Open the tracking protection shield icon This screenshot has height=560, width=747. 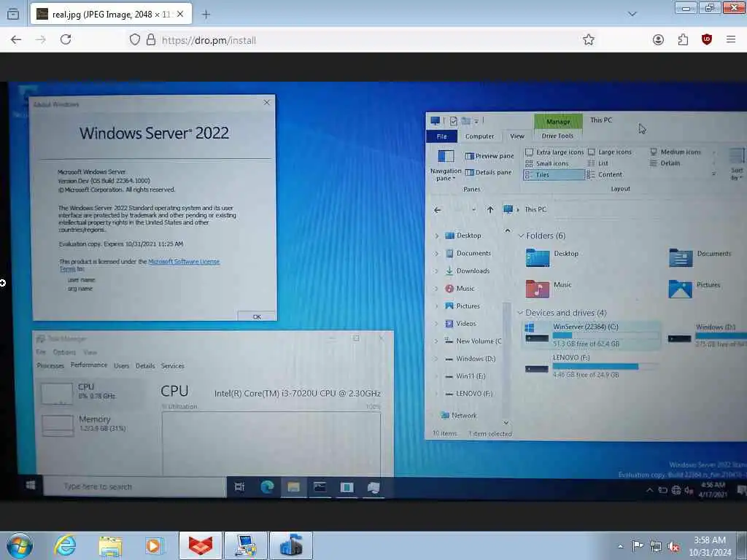click(x=135, y=40)
